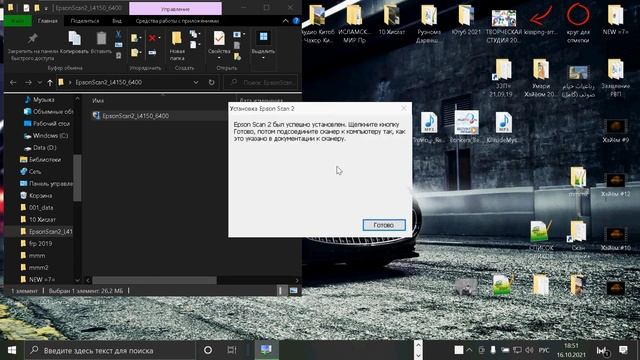
Task: Switch to the Поделиться ribbon tab
Action: [84, 21]
